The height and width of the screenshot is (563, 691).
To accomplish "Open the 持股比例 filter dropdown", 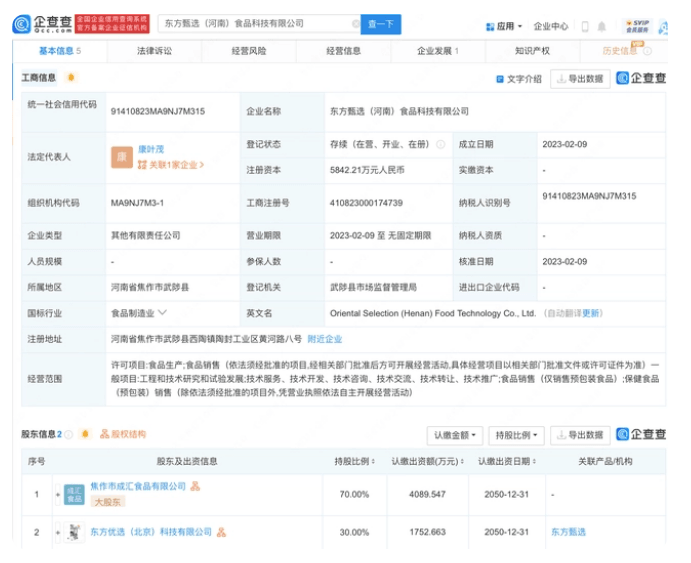I will click(x=516, y=436).
